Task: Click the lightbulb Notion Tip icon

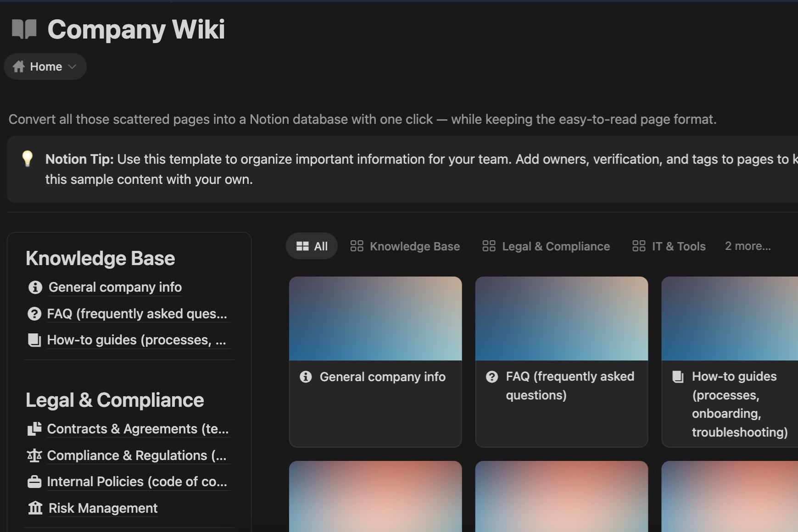Action: 28,159
